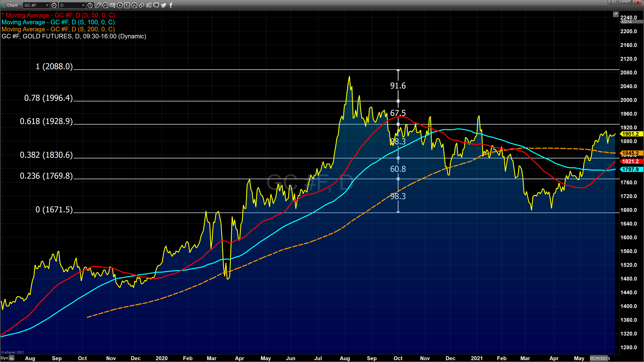Share chart via Twitter icon
The width and height of the screenshot is (644, 362).
(x=164, y=5)
